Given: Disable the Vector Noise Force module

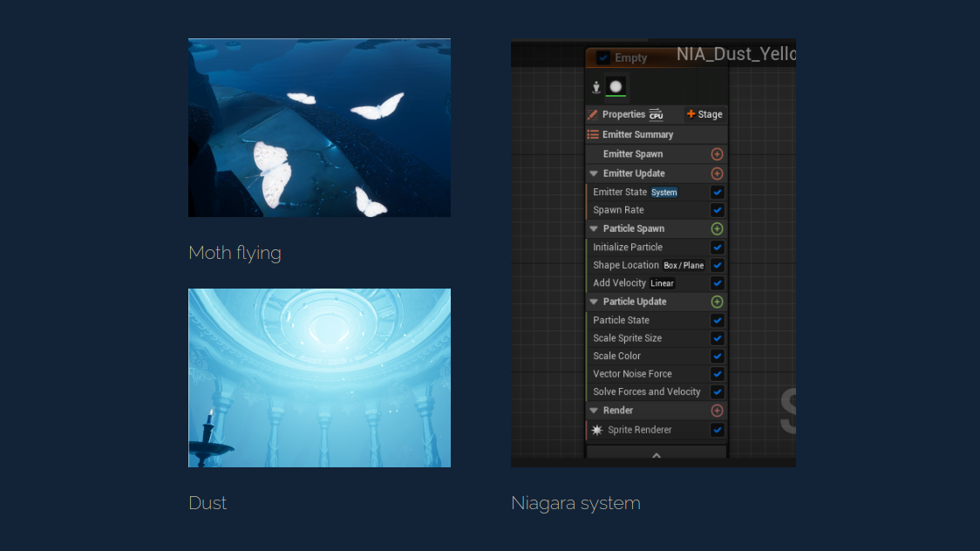Looking at the screenshot, I should point(717,373).
